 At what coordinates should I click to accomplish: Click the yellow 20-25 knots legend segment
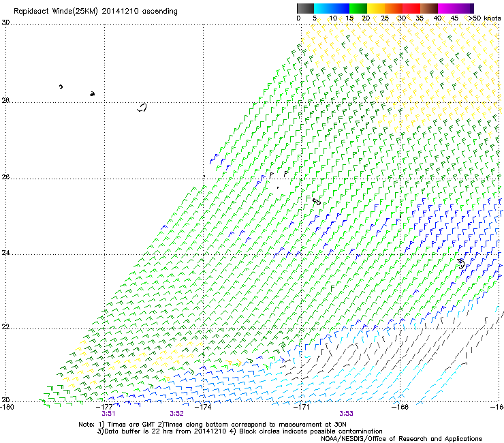(376, 8)
